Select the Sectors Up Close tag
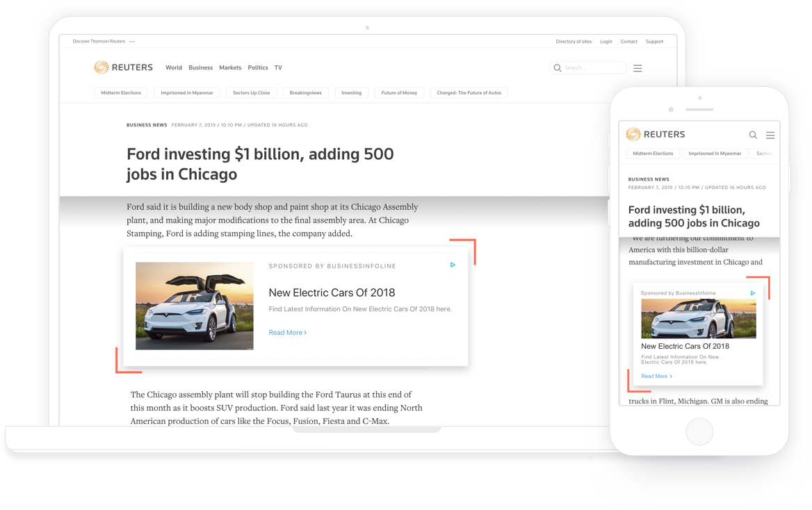Image resolution: width=812 pixels, height=510 pixels. [251, 92]
